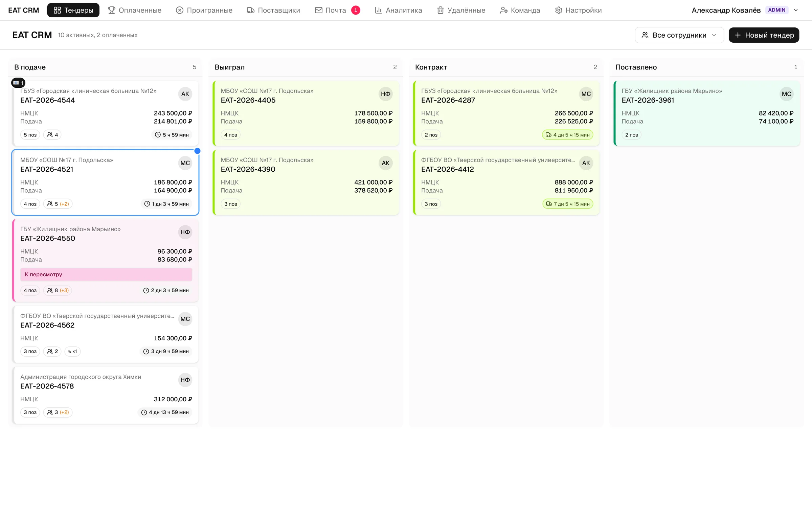
Task: Click suppliers chip 5 (+2) on EAT-2026-4521
Action: (58, 204)
